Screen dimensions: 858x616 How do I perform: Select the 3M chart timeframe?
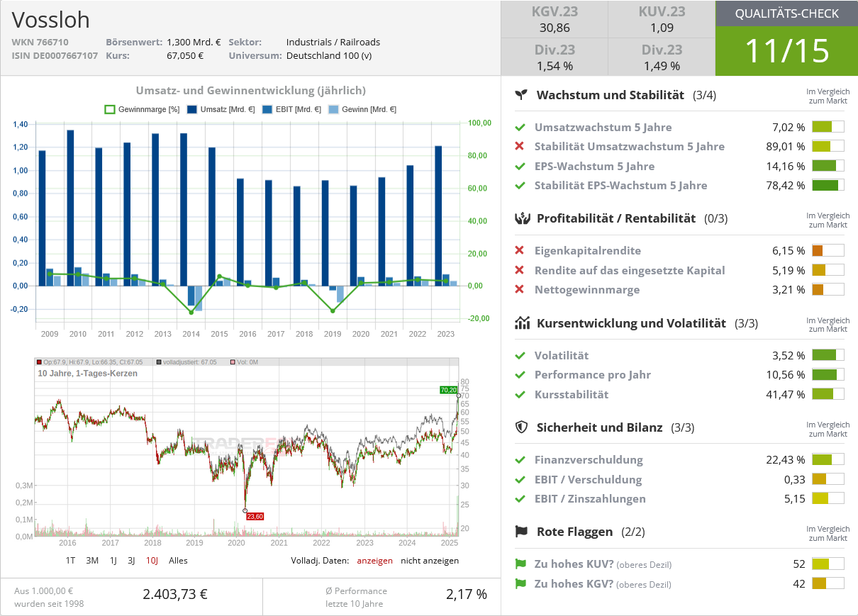[92, 561]
